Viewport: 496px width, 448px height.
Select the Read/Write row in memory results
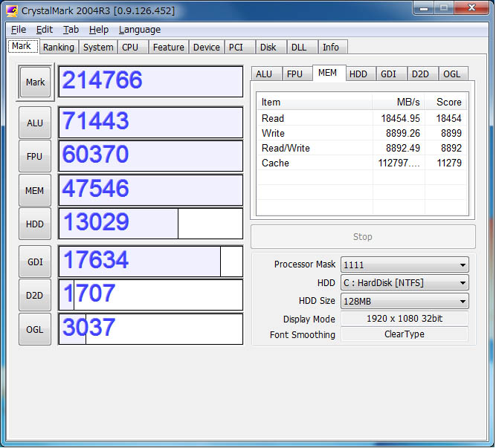point(361,148)
